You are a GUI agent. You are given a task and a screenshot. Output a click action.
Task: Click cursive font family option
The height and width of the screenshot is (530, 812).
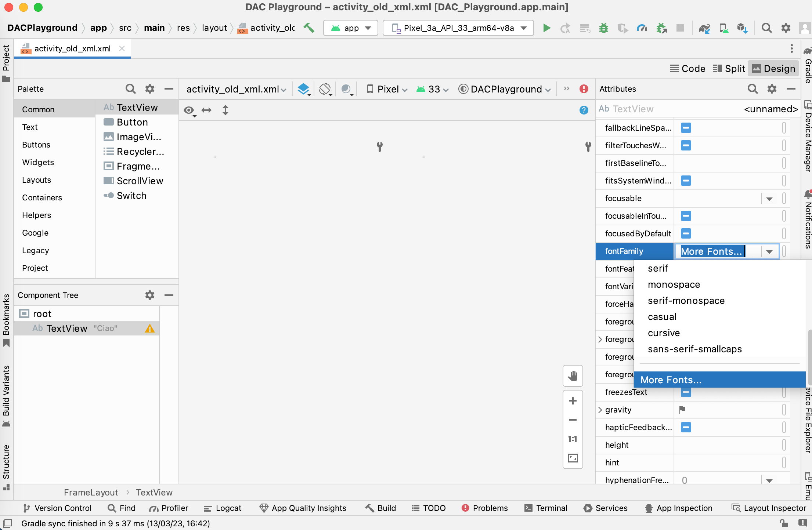[664, 333]
